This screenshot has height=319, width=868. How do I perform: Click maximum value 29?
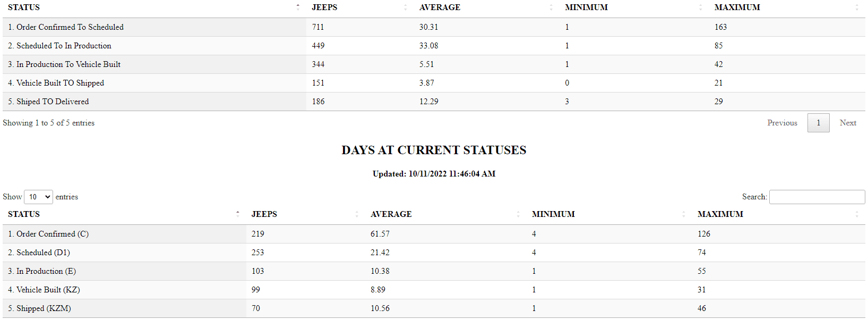pos(718,102)
